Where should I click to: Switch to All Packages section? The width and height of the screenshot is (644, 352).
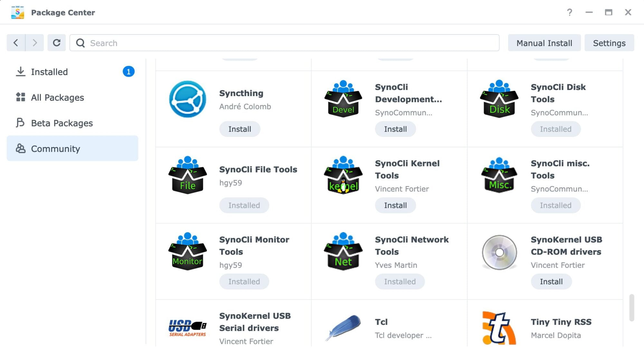click(x=57, y=97)
